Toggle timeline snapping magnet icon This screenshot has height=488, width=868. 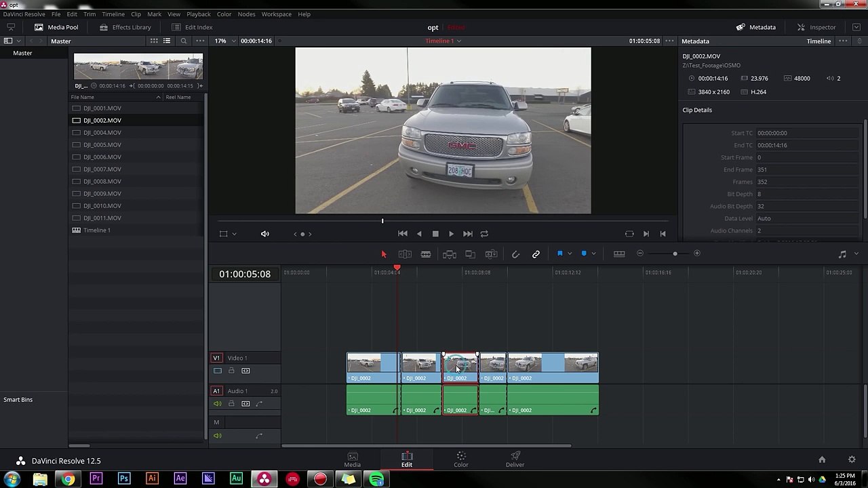(x=515, y=254)
